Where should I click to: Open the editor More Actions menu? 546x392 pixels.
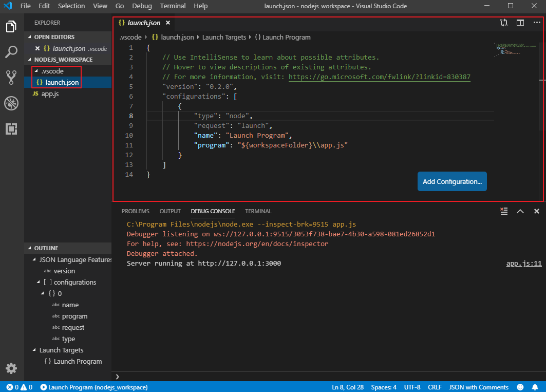[x=537, y=23]
